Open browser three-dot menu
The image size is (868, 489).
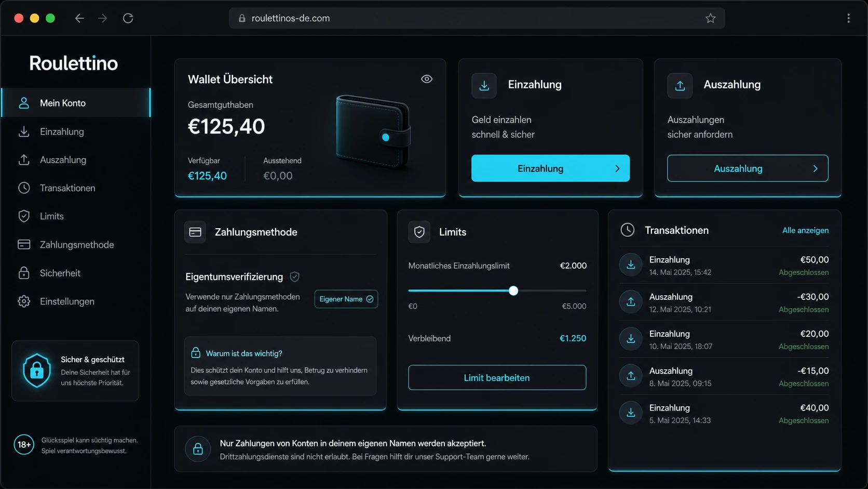(848, 18)
